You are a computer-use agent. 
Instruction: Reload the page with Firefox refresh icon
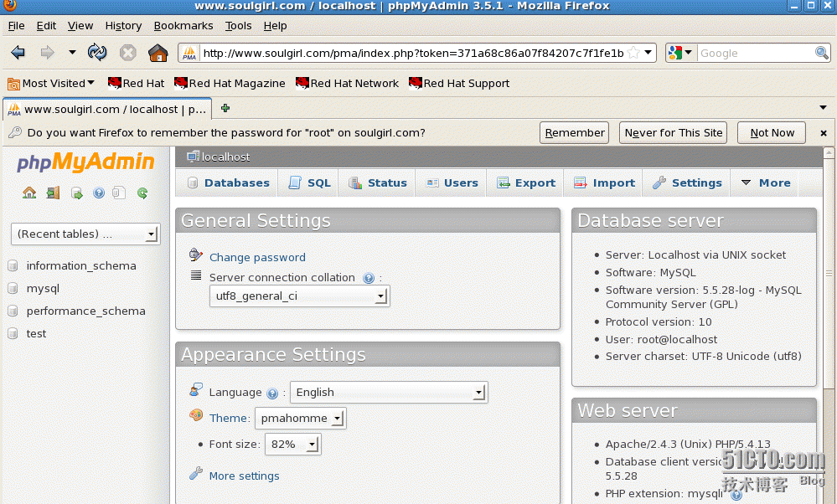click(97, 53)
